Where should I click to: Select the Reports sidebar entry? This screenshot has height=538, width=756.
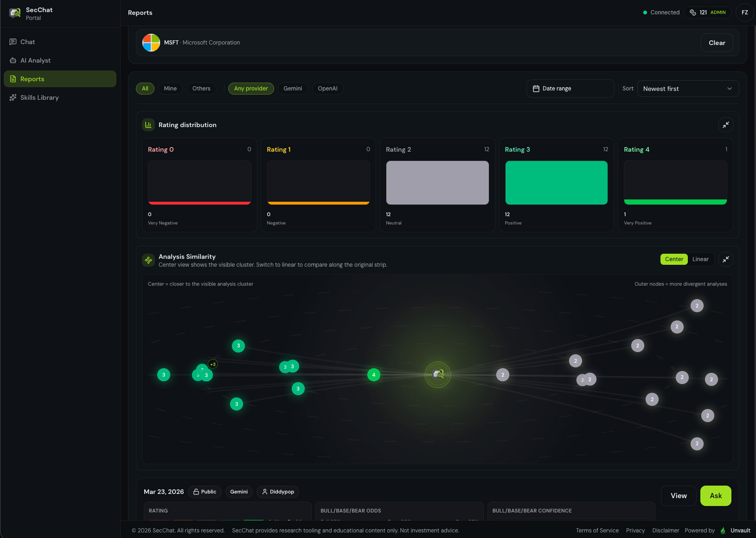32,79
